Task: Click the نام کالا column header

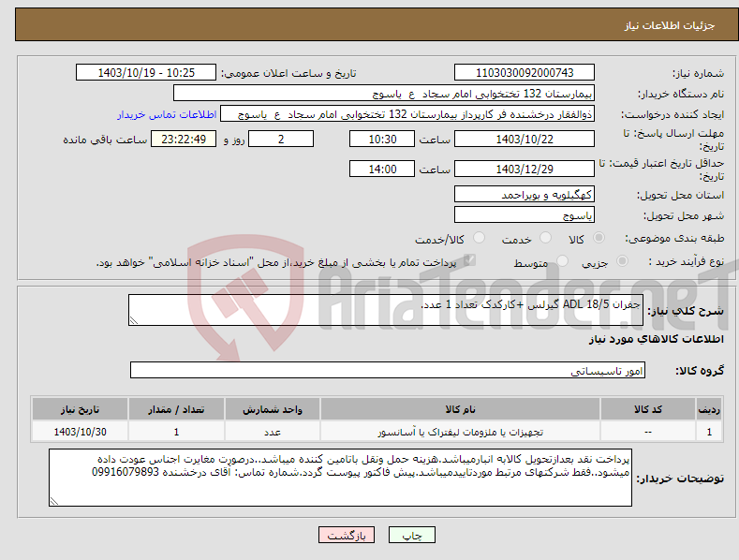Action: point(460,409)
